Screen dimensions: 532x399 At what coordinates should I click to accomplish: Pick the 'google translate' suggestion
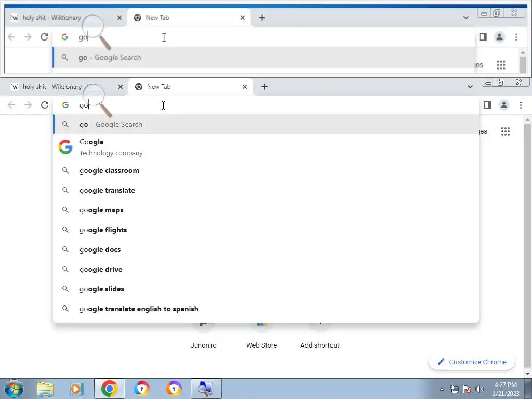[266, 190]
